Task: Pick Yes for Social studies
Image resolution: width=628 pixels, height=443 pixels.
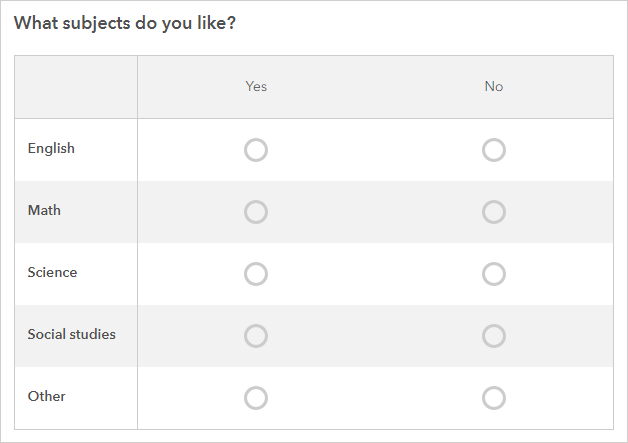Action: tap(256, 336)
